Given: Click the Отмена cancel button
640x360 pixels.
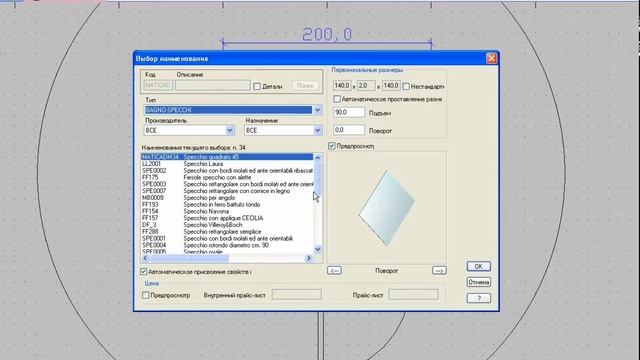Looking at the screenshot, I should (x=479, y=282).
